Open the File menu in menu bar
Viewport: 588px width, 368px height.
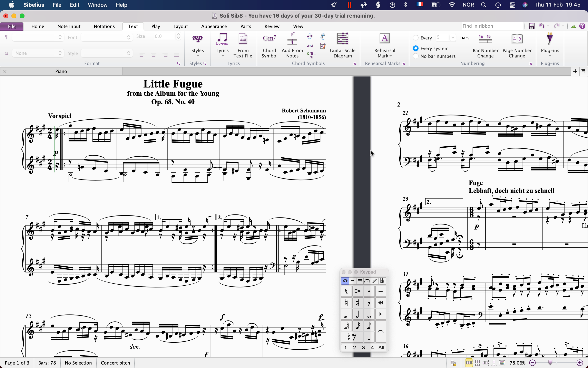click(x=57, y=5)
